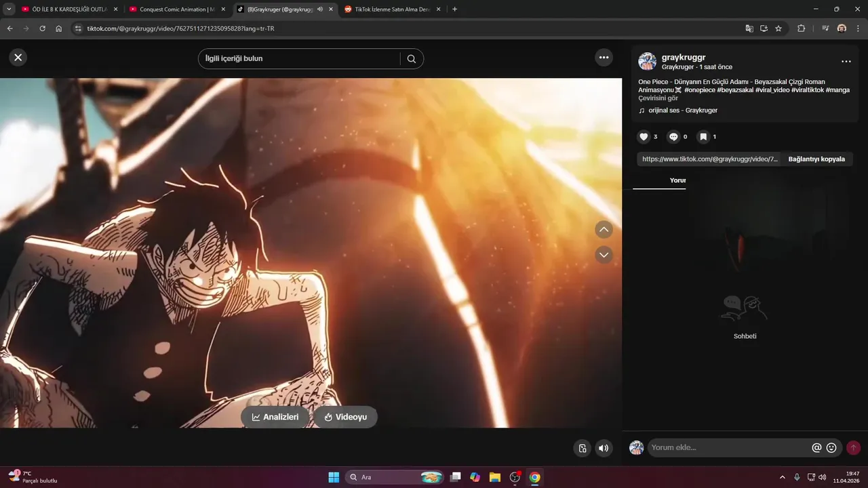This screenshot has width=868, height=488.
Task: Open the emoji picker in comment box
Action: (831, 447)
